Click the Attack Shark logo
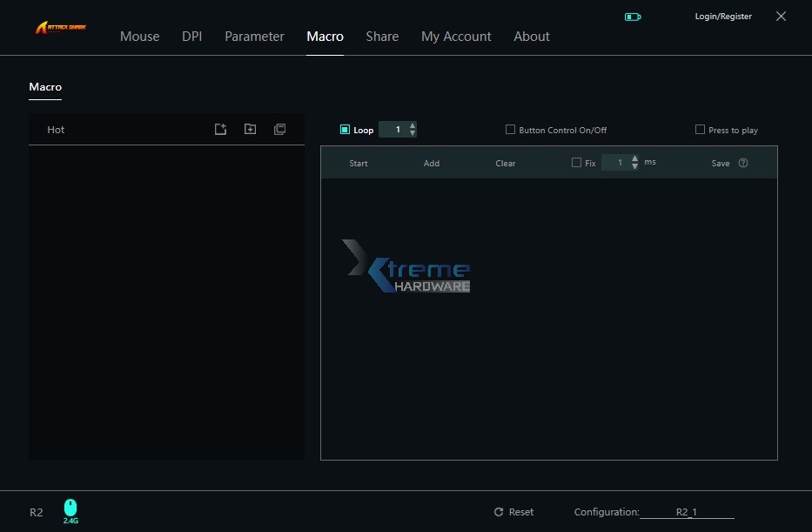The width and height of the screenshot is (812, 532). point(61,28)
